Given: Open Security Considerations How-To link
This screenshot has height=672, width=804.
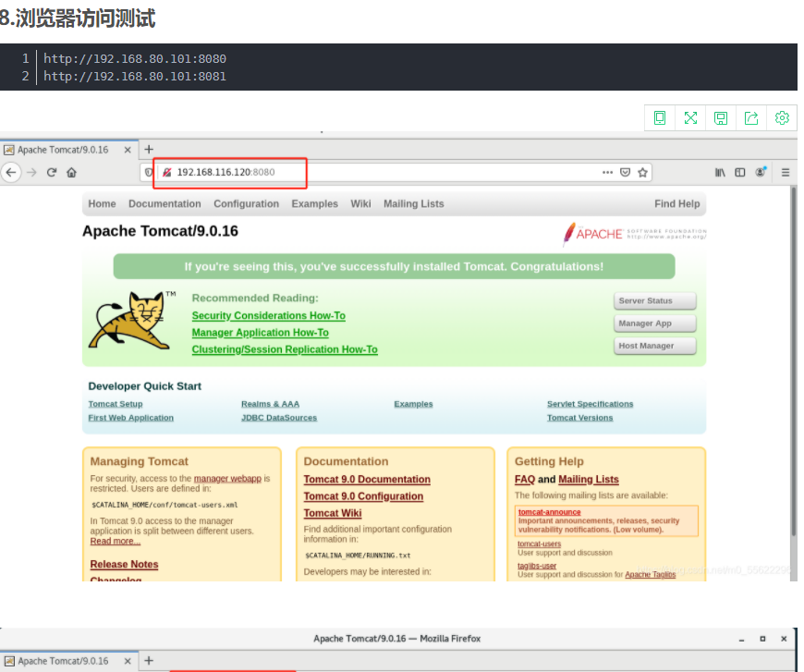Looking at the screenshot, I should coord(269,315).
